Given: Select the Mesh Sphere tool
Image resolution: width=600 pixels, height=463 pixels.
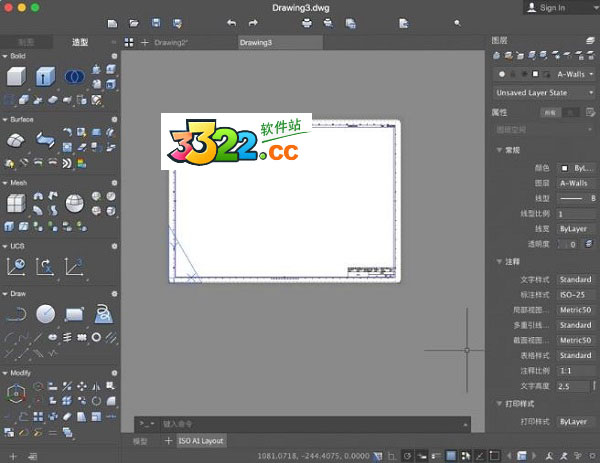Looking at the screenshot, I should (x=74, y=203).
